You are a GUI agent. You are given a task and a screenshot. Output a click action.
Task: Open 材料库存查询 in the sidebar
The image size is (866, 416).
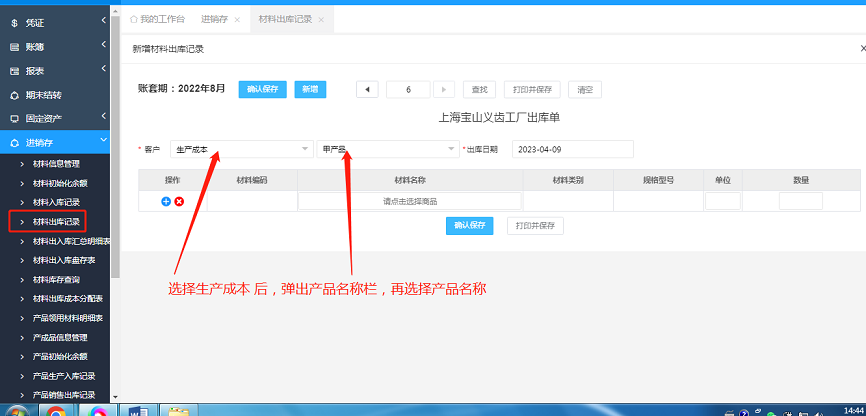(56, 280)
